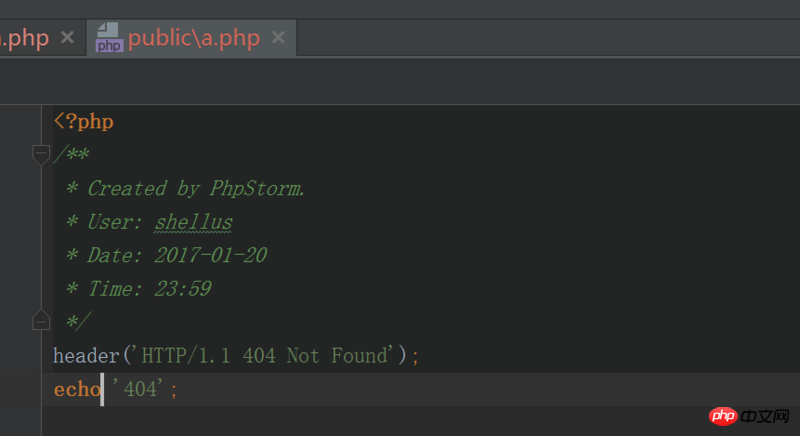Click the echo keyword
Screen dimensions: 800x436
coord(77,389)
